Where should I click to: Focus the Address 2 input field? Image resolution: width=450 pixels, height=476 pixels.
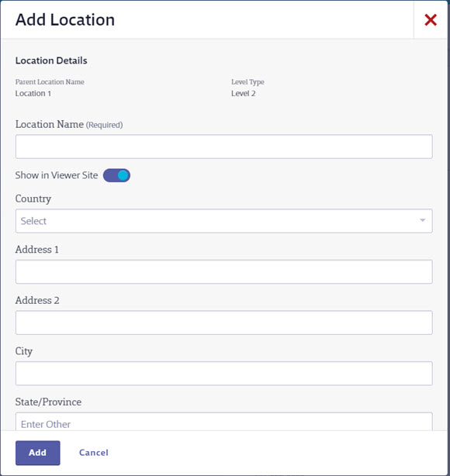click(224, 323)
